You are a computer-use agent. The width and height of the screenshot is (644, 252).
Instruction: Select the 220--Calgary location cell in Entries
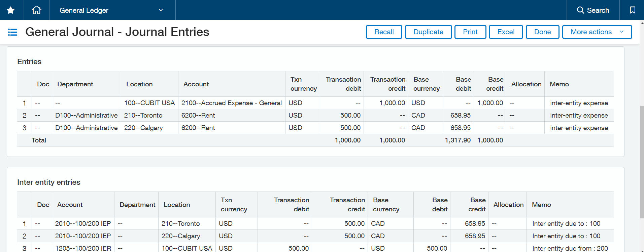(143, 128)
